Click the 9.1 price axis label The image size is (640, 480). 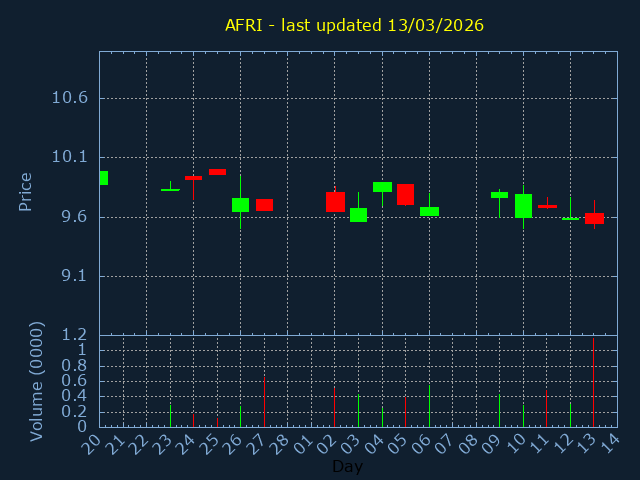(x=73, y=276)
